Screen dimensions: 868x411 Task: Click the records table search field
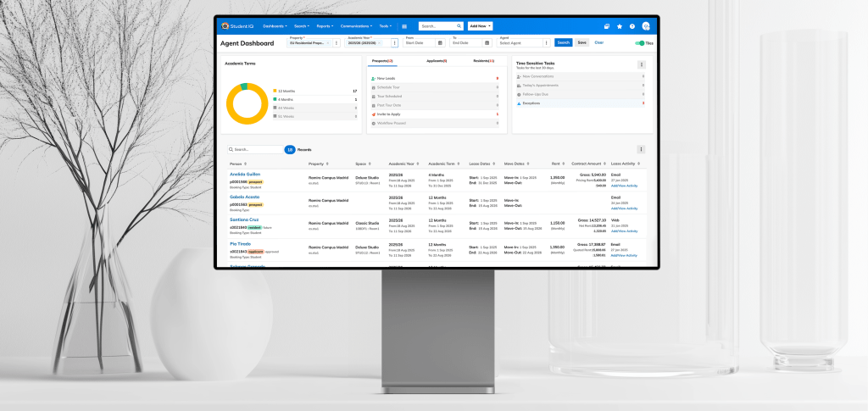click(258, 149)
